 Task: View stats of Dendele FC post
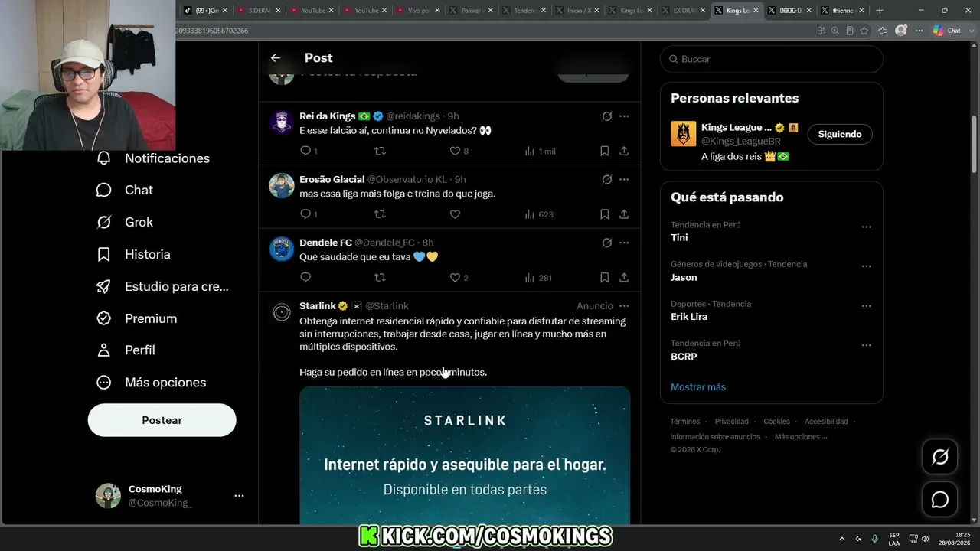tap(538, 277)
